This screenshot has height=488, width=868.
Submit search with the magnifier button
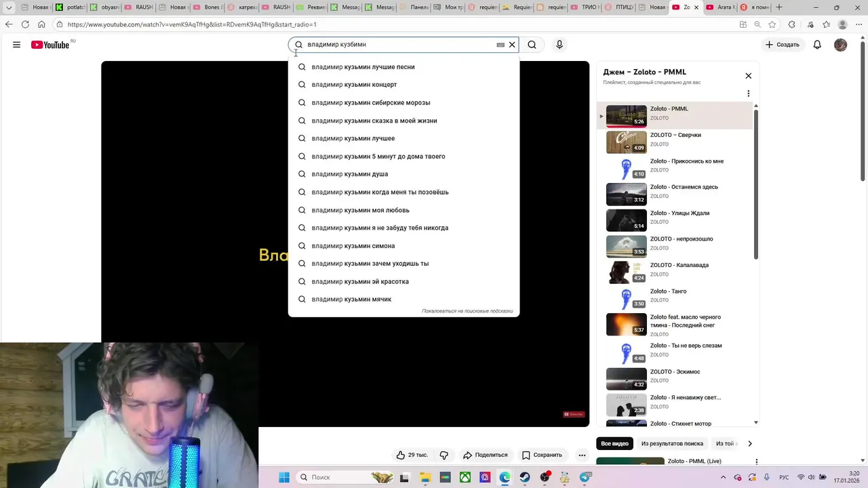click(x=532, y=45)
